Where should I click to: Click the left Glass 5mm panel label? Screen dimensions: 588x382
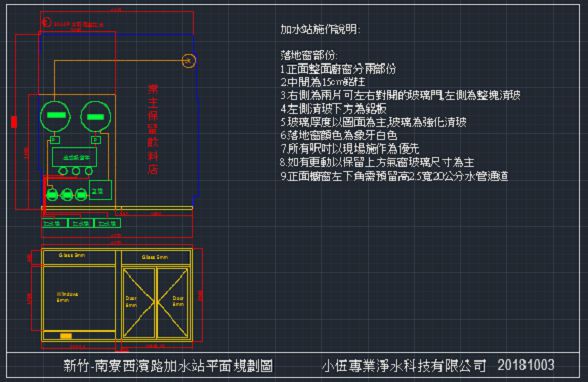[x=72, y=255]
